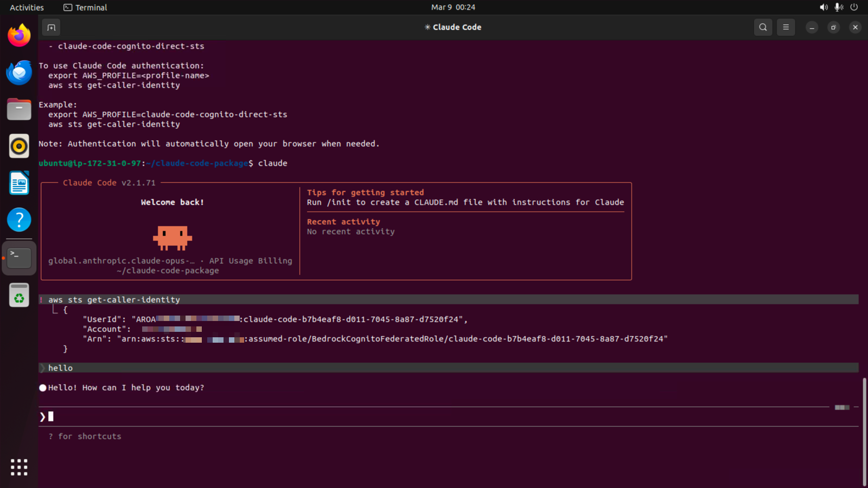Click the Activities menu
The width and height of the screenshot is (868, 488).
(x=27, y=8)
